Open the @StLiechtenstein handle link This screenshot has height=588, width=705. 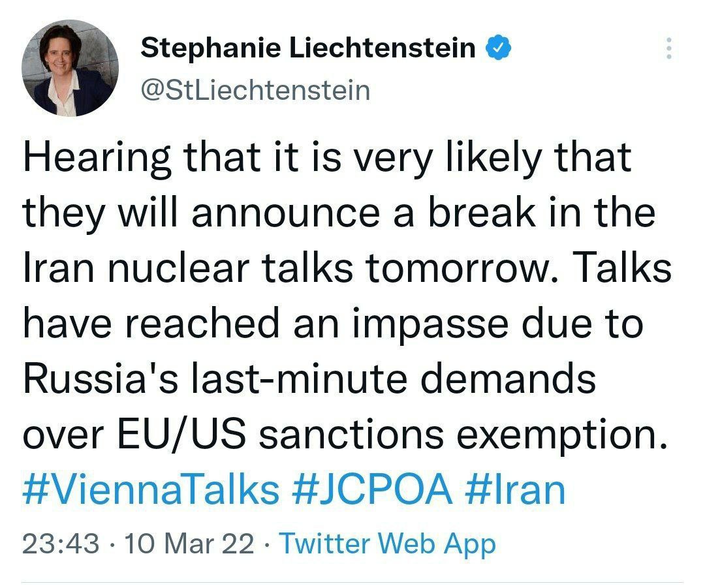click(x=255, y=90)
